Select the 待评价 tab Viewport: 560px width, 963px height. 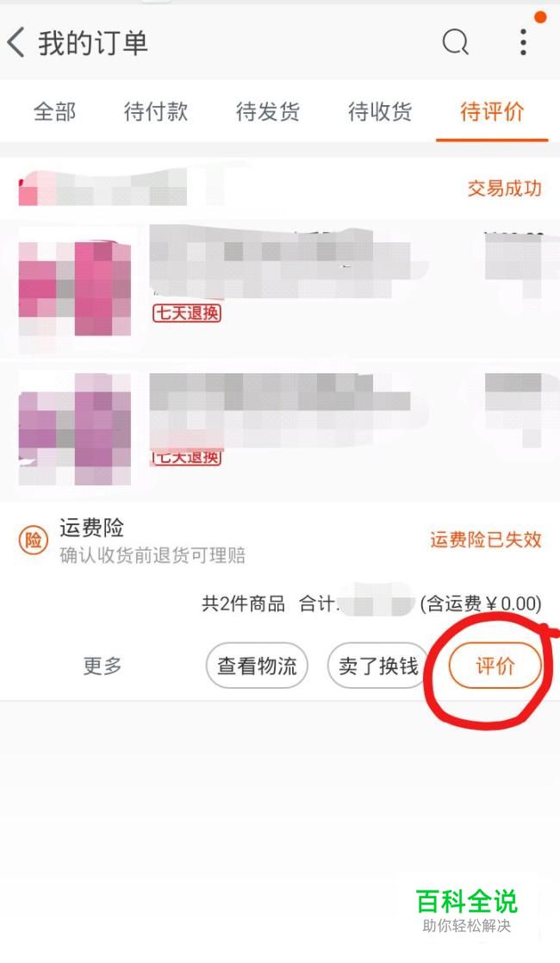[492, 112]
